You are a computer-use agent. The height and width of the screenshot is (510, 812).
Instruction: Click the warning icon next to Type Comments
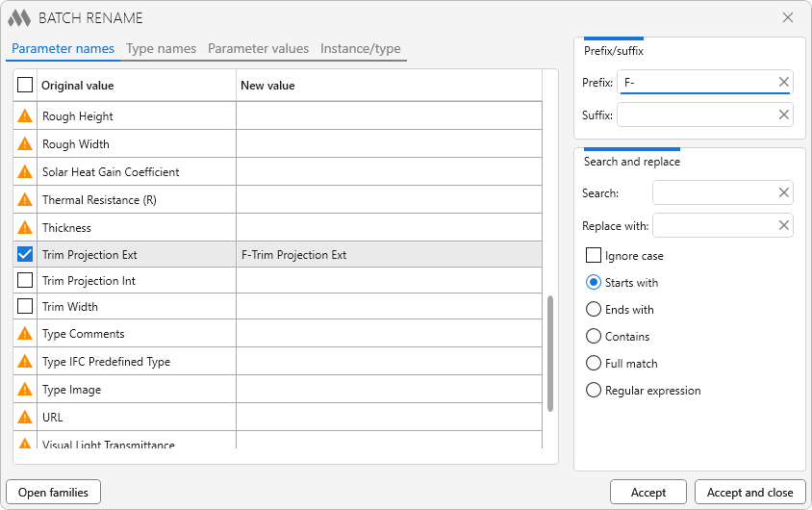25,334
